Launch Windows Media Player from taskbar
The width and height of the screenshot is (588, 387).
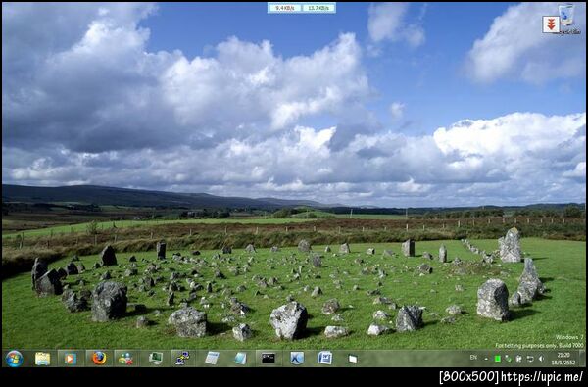tap(71, 359)
